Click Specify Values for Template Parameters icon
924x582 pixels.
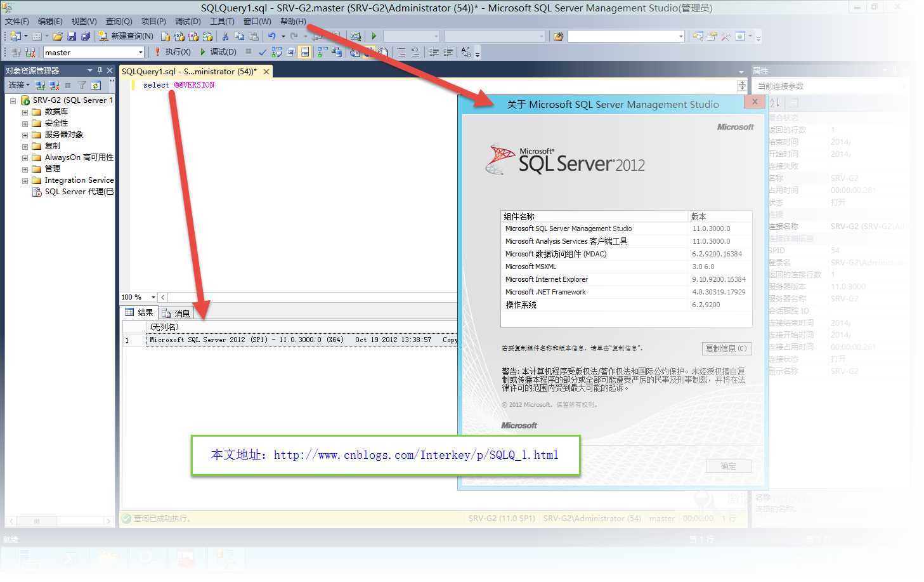[x=466, y=52]
